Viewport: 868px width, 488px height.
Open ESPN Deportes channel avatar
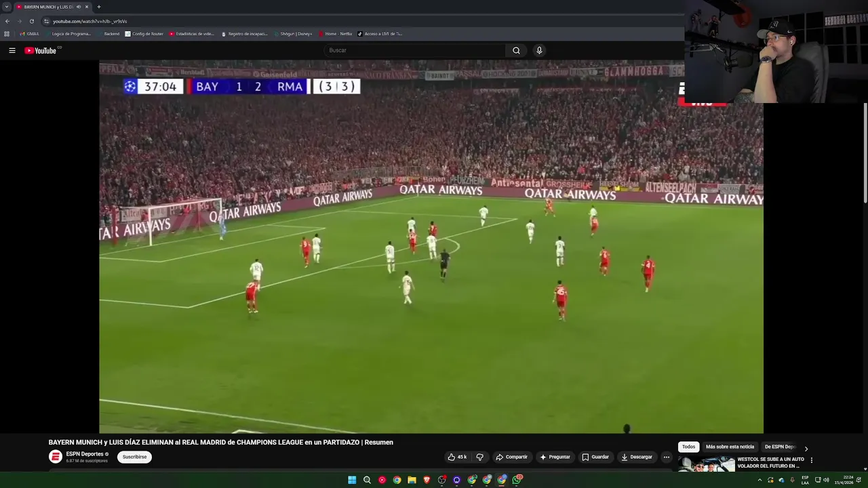56,457
